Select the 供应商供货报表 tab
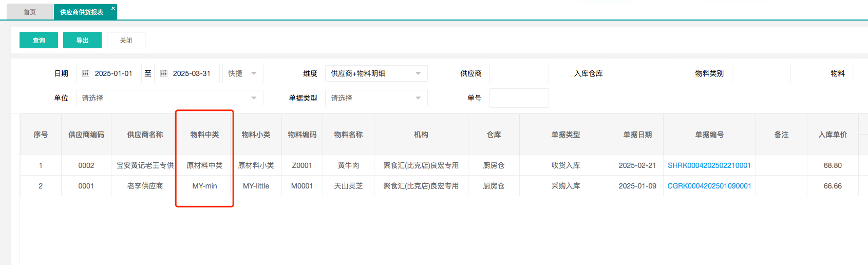Screen dimensions: 868x265 tap(81, 12)
